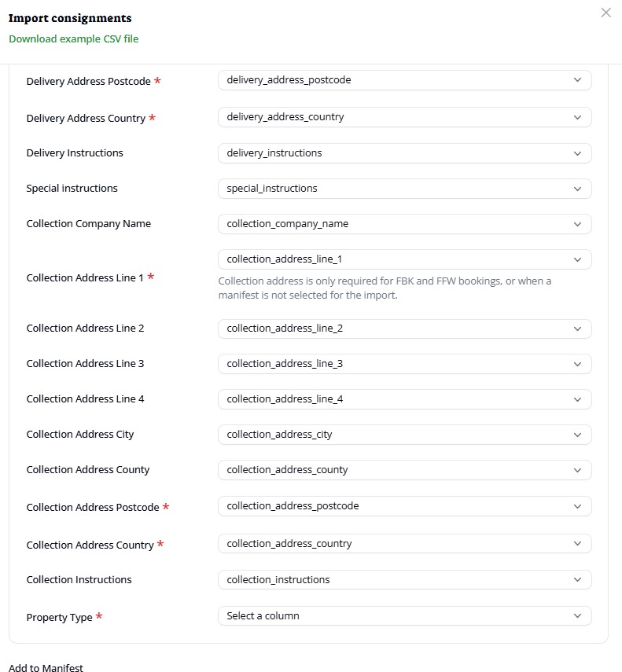Click chevron arrow for Collection Address Line 4
Image resolution: width=622 pixels, height=672 pixels.
coord(577,399)
